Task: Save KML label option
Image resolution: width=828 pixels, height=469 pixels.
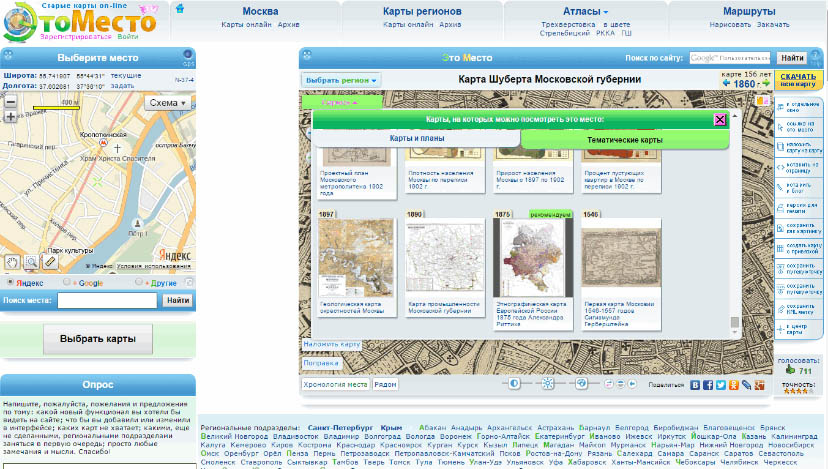Action: pyautogui.click(x=798, y=309)
